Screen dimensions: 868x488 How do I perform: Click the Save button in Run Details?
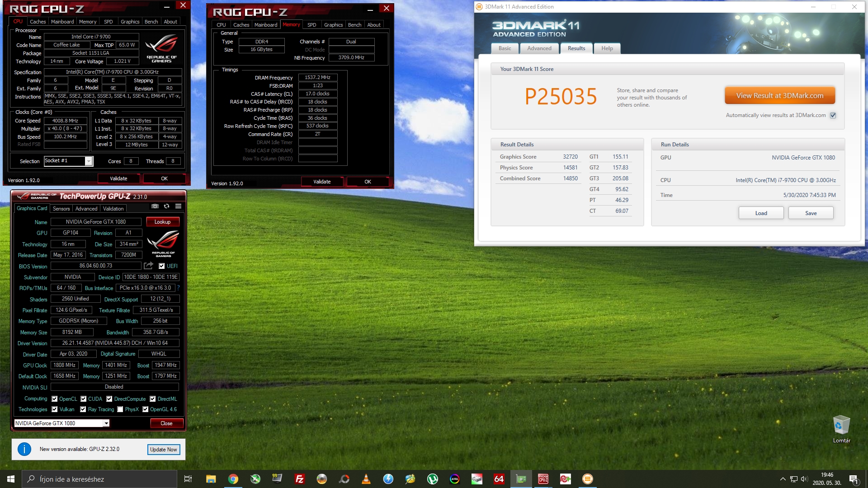pyautogui.click(x=811, y=213)
